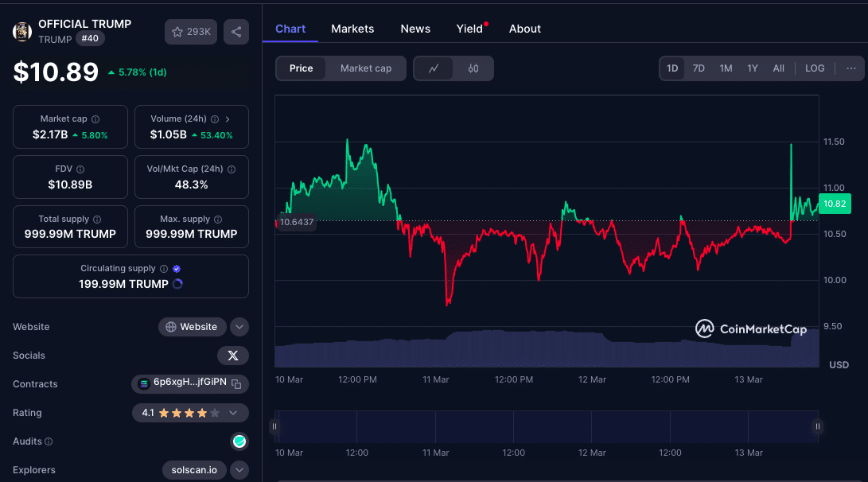Select the Price chart toggle
Image resolution: width=868 pixels, height=482 pixels.
click(302, 68)
